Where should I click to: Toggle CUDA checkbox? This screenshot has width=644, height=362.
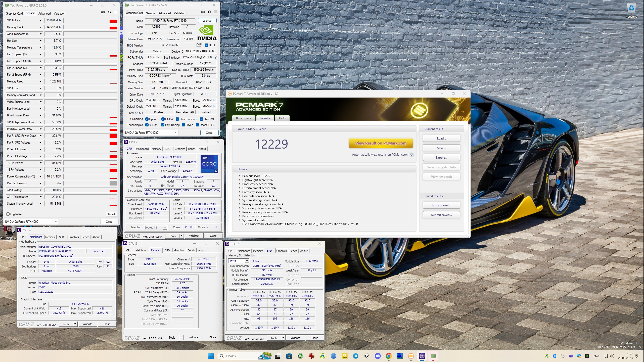click(x=163, y=119)
